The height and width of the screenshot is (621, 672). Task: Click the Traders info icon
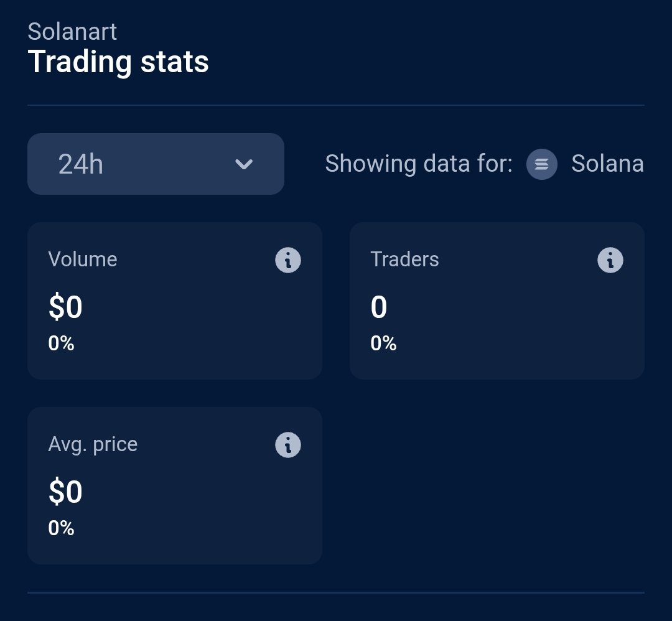point(610,260)
